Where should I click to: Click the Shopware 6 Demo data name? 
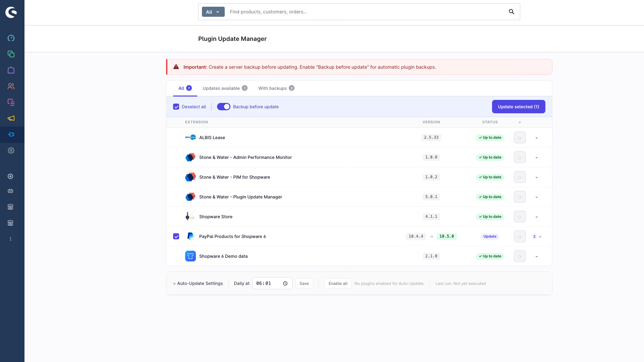(223, 256)
